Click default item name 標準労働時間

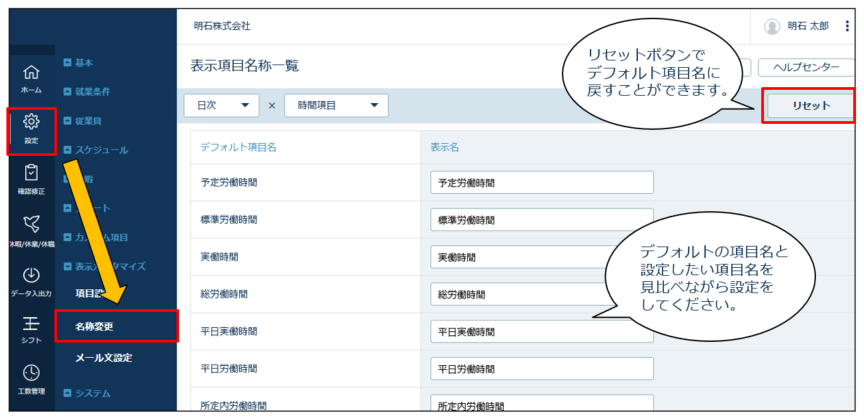(x=229, y=219)
